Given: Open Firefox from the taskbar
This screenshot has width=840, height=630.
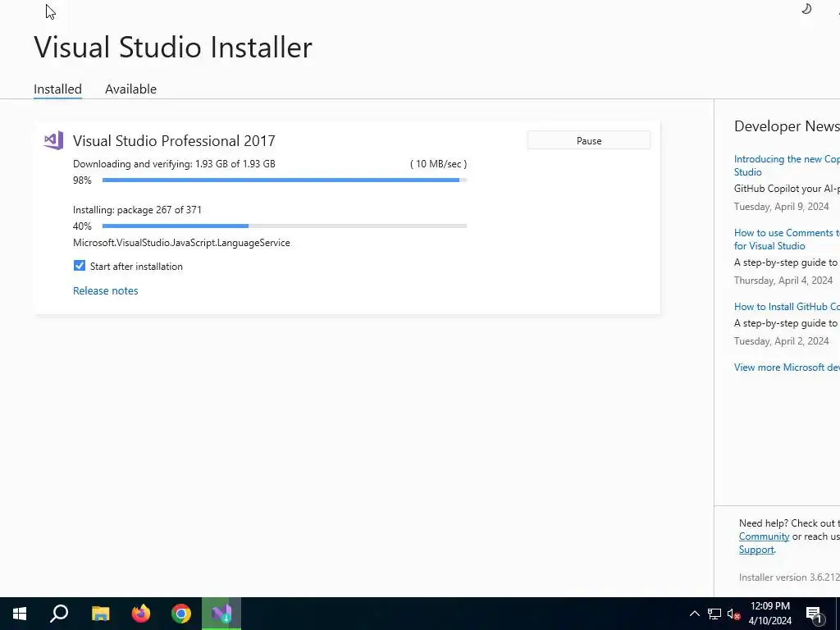Looking at the screenshot, I should pos(141,614).
